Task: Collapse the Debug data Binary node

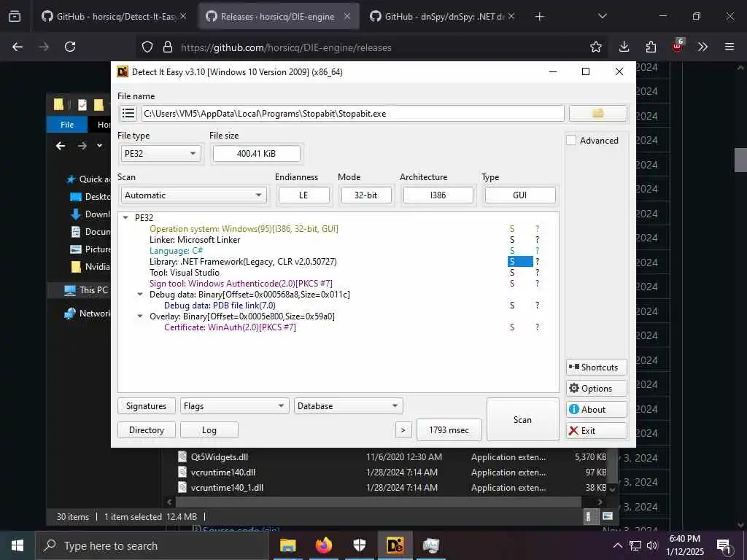Action: (x=140, y=295)
